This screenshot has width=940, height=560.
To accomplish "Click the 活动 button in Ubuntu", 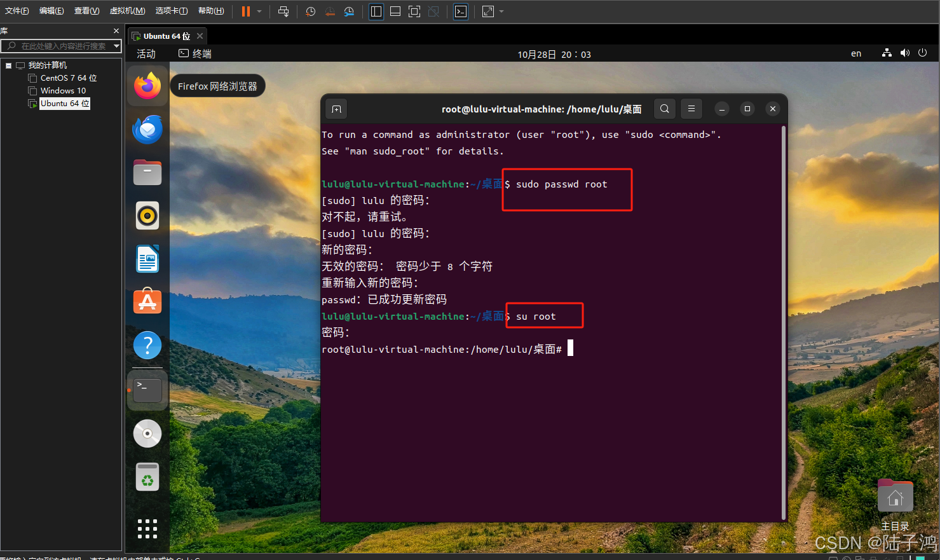I will pyautogui.click(x=146, y=53).
